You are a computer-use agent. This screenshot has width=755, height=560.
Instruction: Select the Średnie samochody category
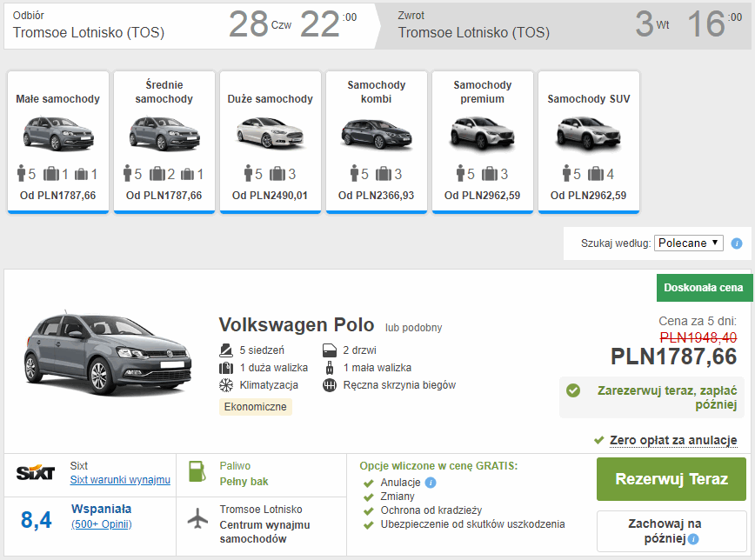click(x=164, y=142)
